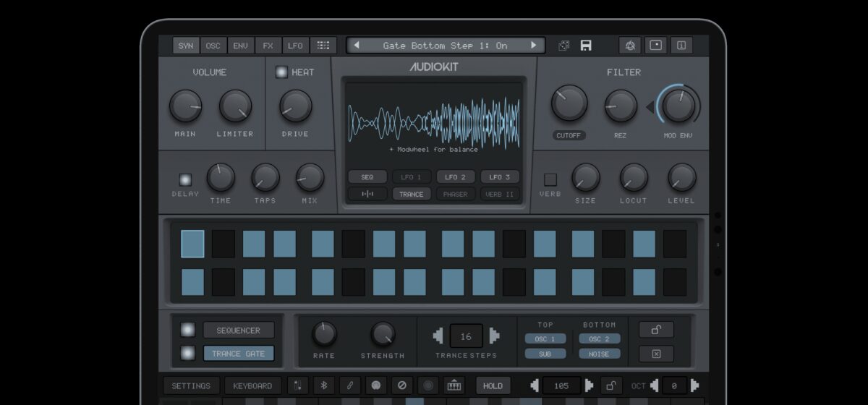Go to next preset with right arrow
This screenshot has width=868, height=405.
pyautogui.click(x=534, y=46)
